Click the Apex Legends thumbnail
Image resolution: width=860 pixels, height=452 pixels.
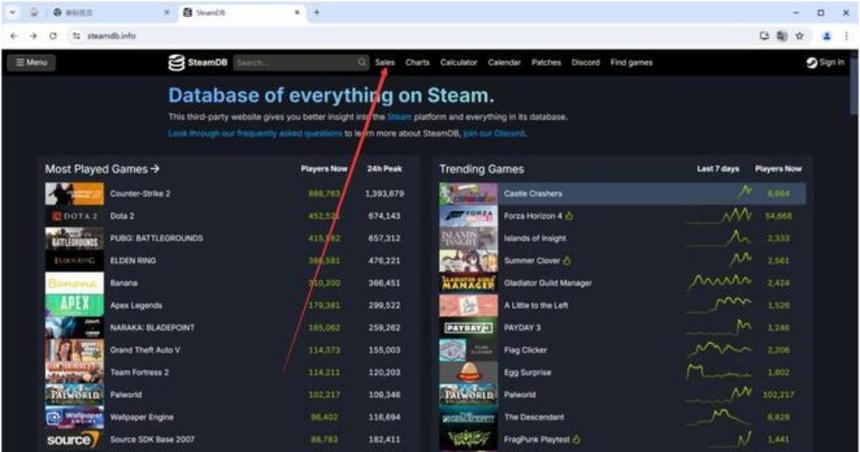point(74,306)
